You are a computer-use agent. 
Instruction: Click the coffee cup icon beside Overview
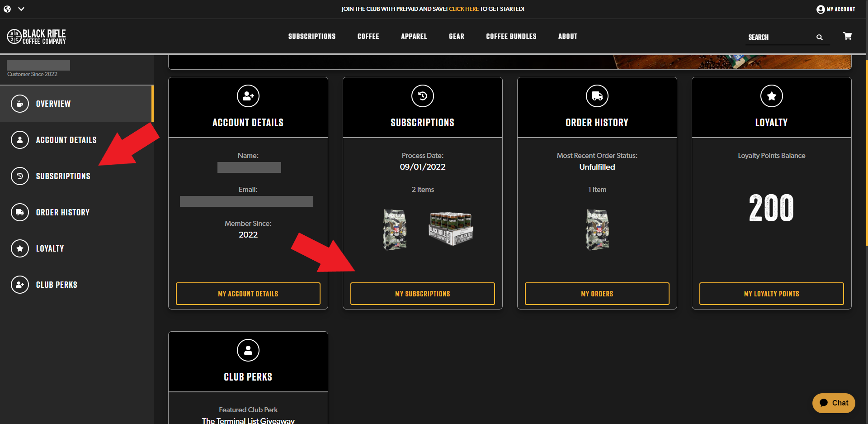19,103
